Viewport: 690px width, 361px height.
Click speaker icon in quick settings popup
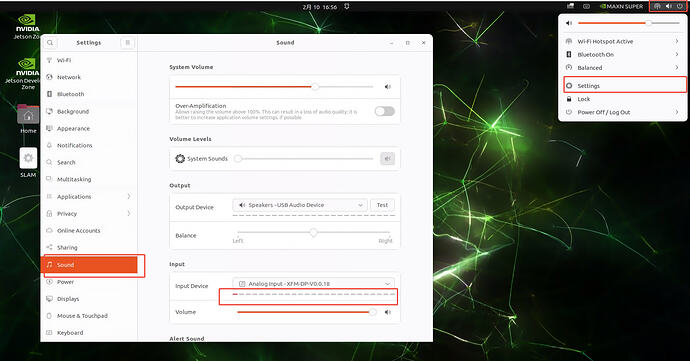coord(569,23)
